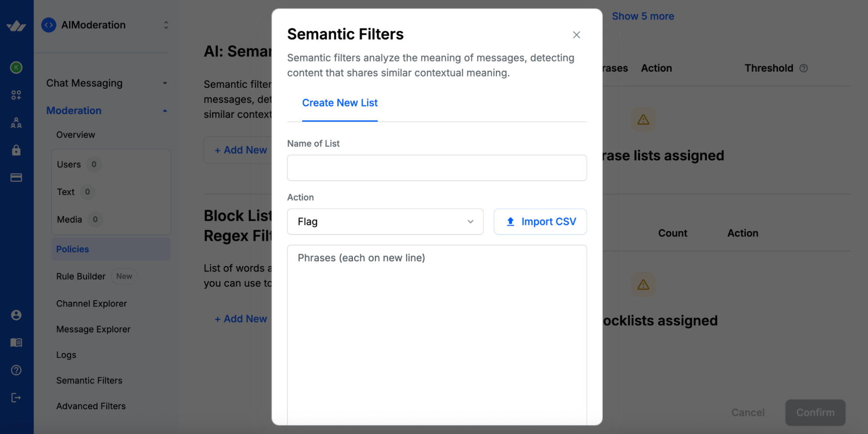Click the logout icon at the sidebar bottom

(16, 398)
